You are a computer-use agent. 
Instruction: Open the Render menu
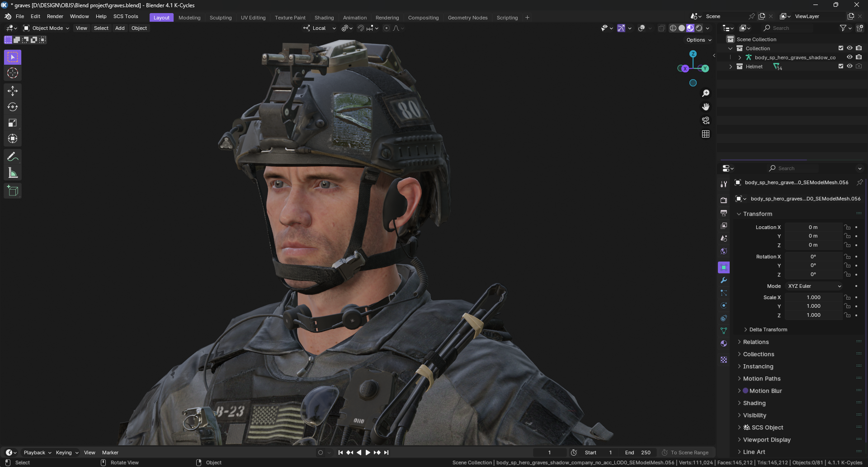tap(55, 16)
